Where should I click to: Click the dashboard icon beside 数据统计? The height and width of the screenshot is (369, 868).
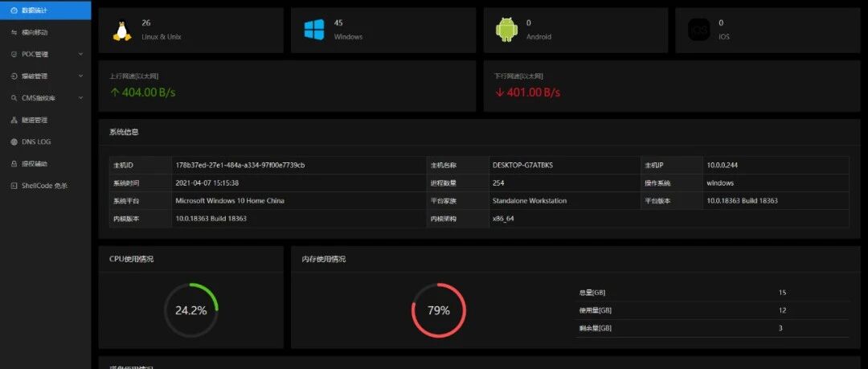point(14,10)
